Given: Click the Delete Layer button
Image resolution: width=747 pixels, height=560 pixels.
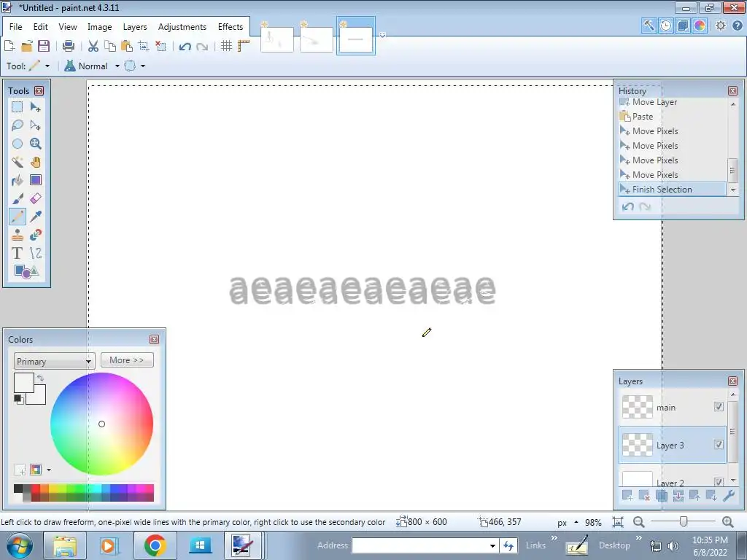Looking at the screenshot, I should (644, 496).
